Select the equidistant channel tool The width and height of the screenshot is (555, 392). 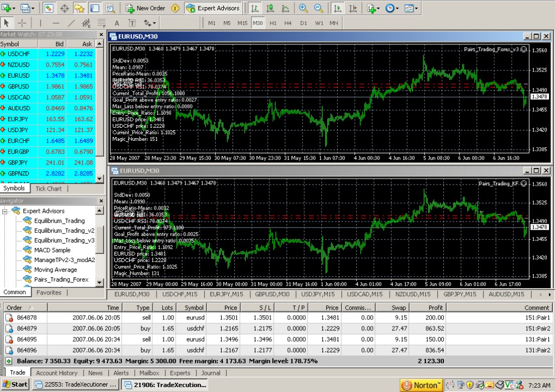point(86,23)
